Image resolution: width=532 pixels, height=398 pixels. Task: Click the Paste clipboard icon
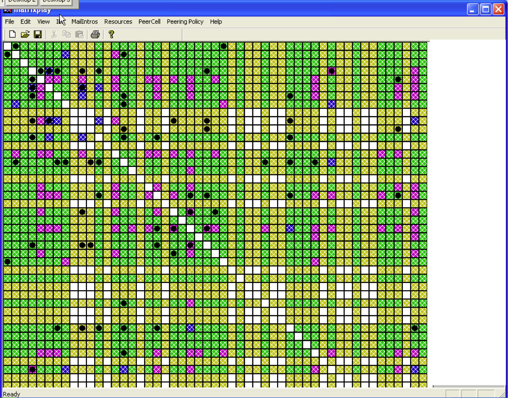coord(79,34)
